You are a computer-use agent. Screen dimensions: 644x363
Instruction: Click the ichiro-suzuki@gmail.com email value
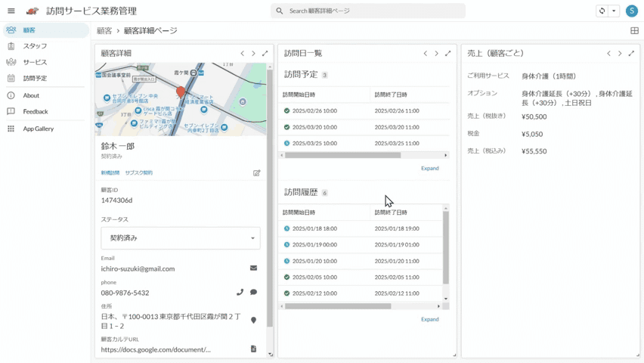(138, 269)
